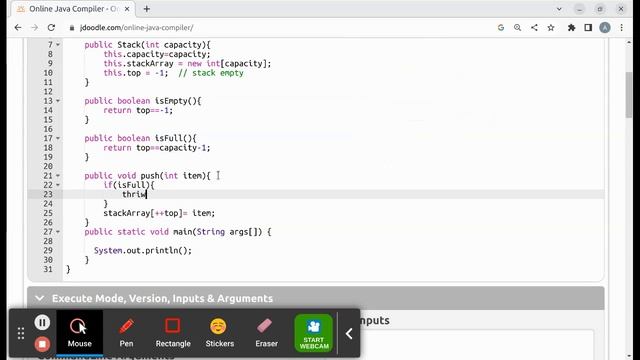Bookmark this page with the star icon
Image resolution: width=640 pixels, height=360 pixels.
(x=551, y=27)
